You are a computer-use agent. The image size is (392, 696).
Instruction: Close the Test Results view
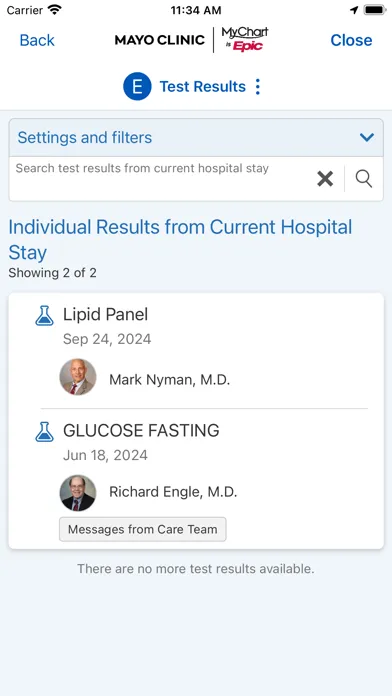351,40
